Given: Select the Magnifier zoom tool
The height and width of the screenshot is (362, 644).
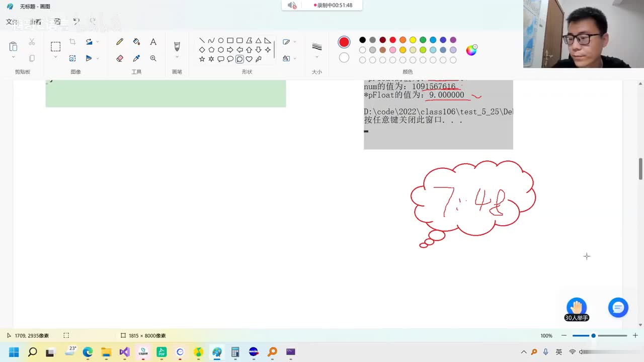Looking at the screenshot, I should (x=153, y=58).
